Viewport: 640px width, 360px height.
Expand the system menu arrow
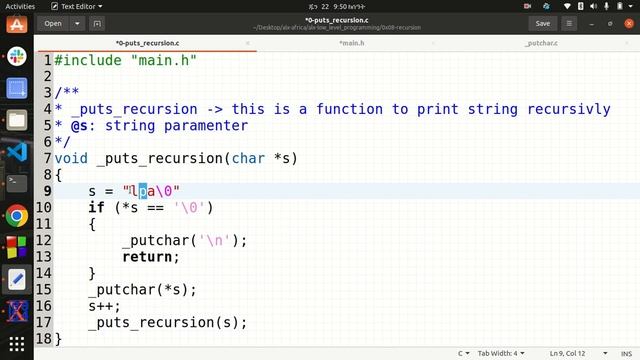(632, 7)
